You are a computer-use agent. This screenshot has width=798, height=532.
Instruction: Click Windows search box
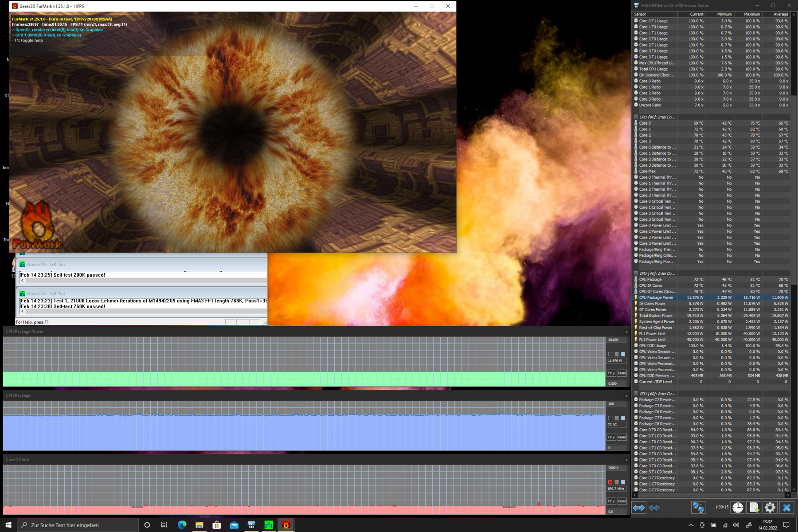click(78, 525)
